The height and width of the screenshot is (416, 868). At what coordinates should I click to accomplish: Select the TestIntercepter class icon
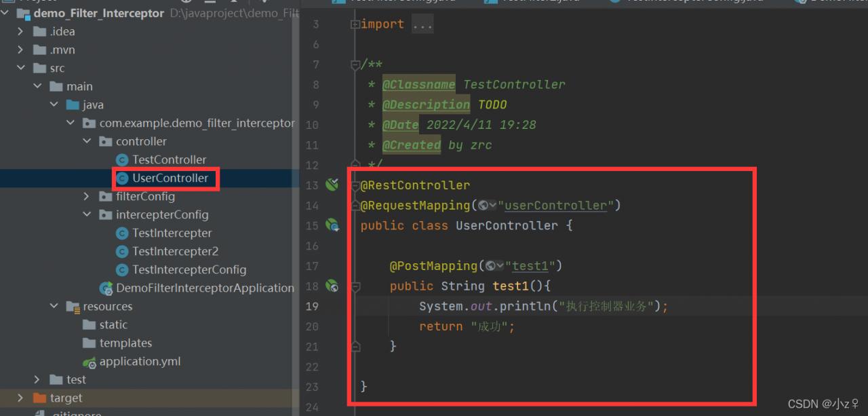pyautogui.click(x=122, y=233)
